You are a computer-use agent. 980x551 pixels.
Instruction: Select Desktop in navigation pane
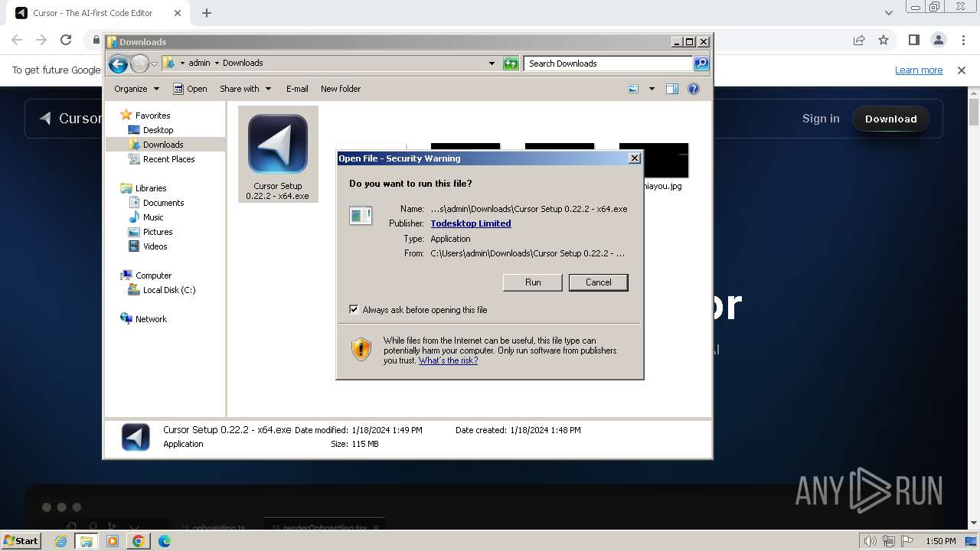click(158, 130)
